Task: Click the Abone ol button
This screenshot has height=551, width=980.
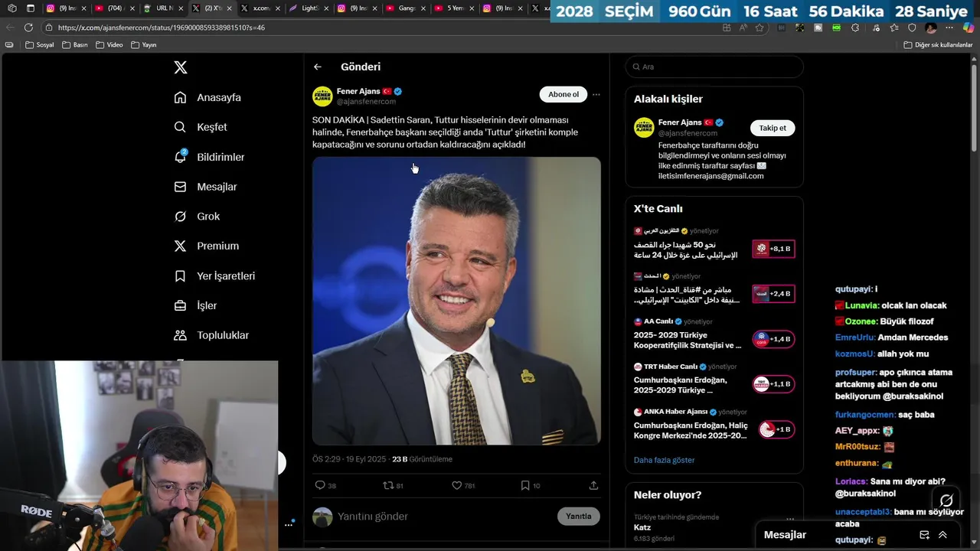Action: 563,95
